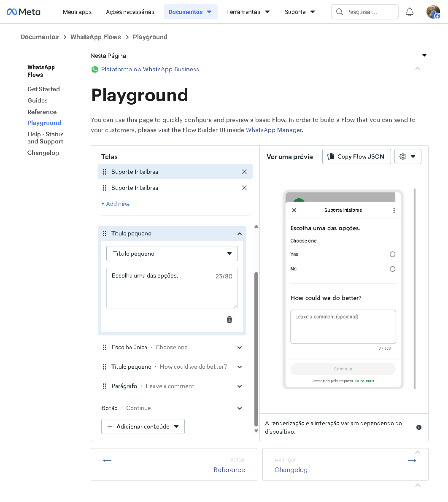This screenshot has width=448, height=502.
Task: Select the Yes radio option in preview
Action: [392, 254]
